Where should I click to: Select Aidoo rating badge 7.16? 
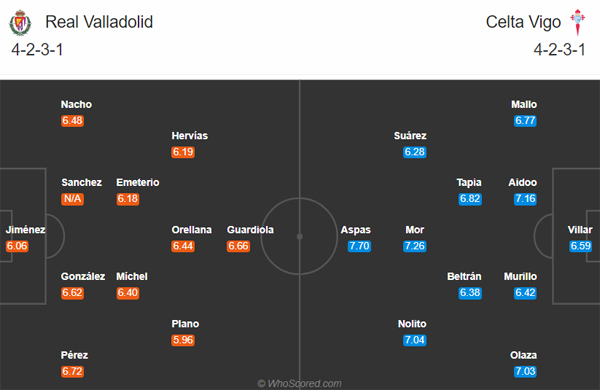click(x=525, y=199)
